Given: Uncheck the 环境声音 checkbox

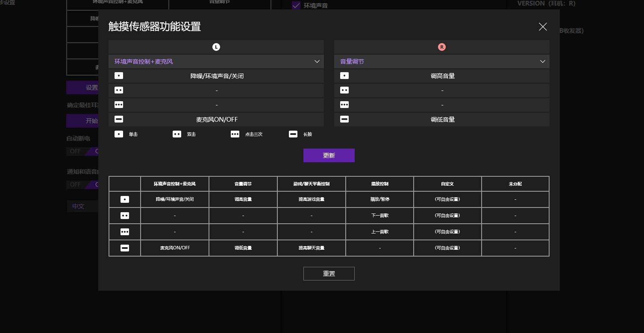Looking at the screenshot, I should (x=296, y=6).
